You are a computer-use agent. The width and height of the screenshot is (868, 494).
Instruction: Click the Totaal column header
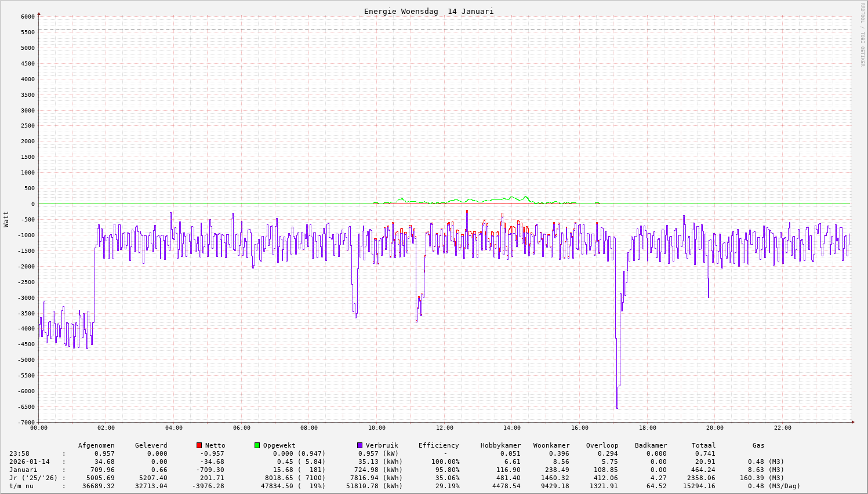(x=703, y=445)
